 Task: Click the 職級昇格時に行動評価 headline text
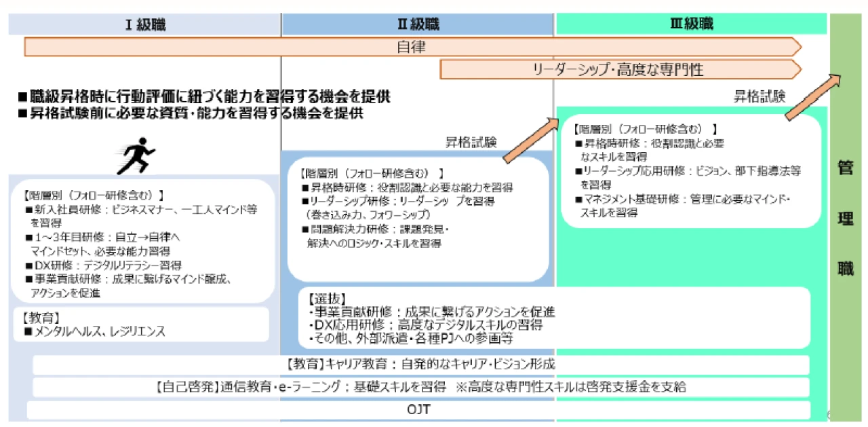tap(204, 97)
